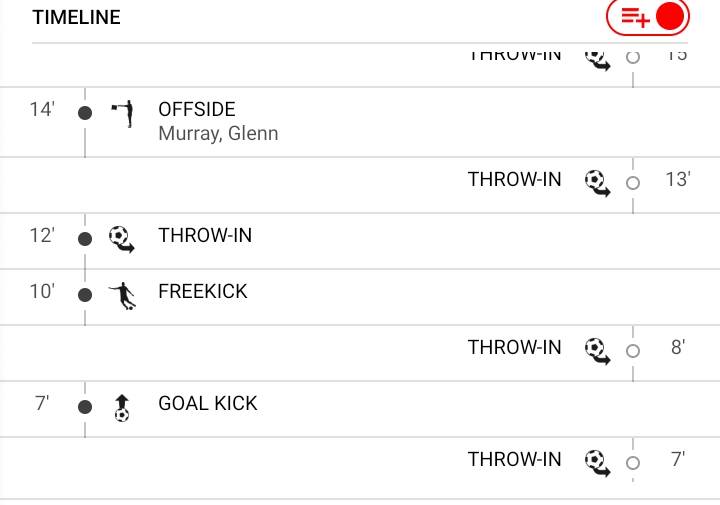Click the THROW-IN label at 8'
Viewport: 720px width, 505px height.
(x=515, y=348)
